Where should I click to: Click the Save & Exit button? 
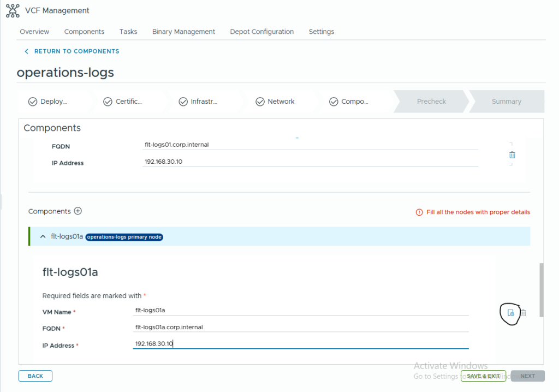pos(483,376)
